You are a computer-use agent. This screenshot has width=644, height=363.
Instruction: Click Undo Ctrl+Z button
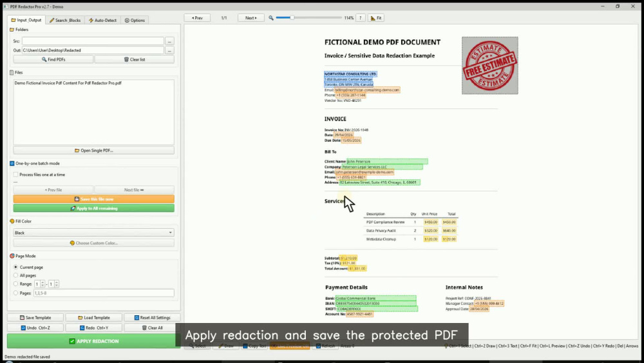coord(35,328)
